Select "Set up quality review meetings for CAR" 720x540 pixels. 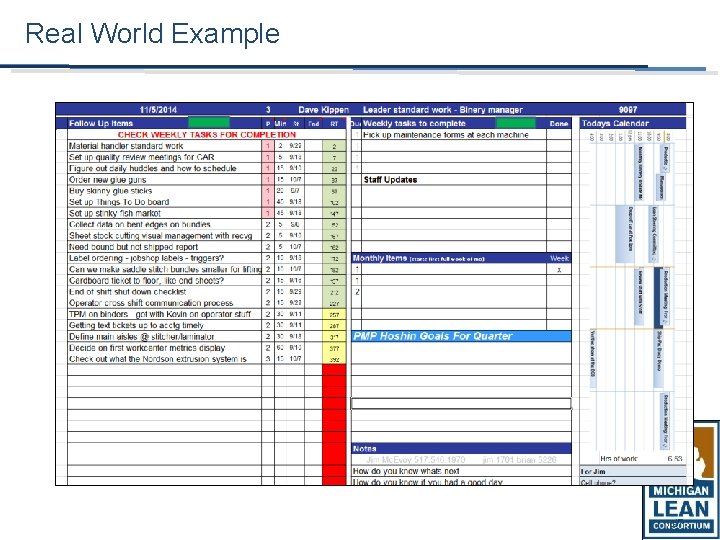[141, 157]
